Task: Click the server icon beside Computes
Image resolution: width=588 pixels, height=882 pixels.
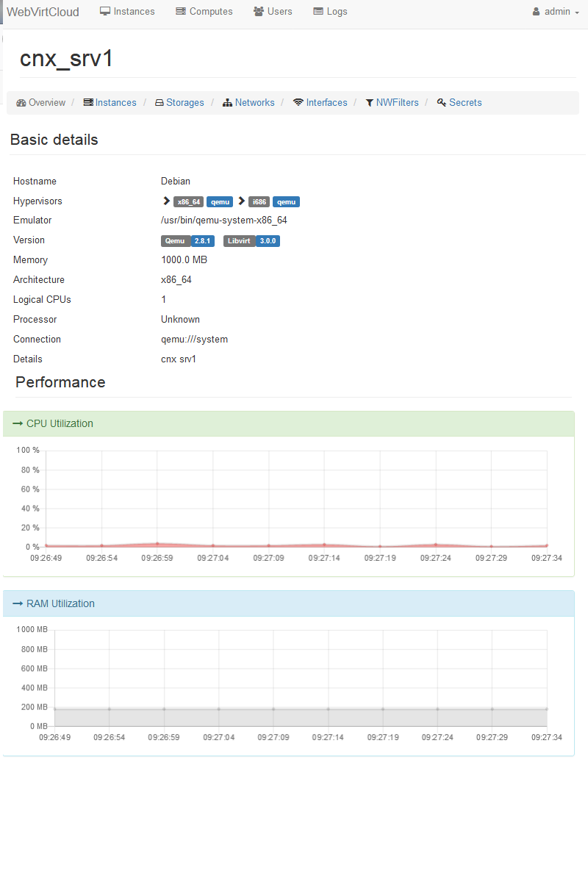Action: [181, 12]
